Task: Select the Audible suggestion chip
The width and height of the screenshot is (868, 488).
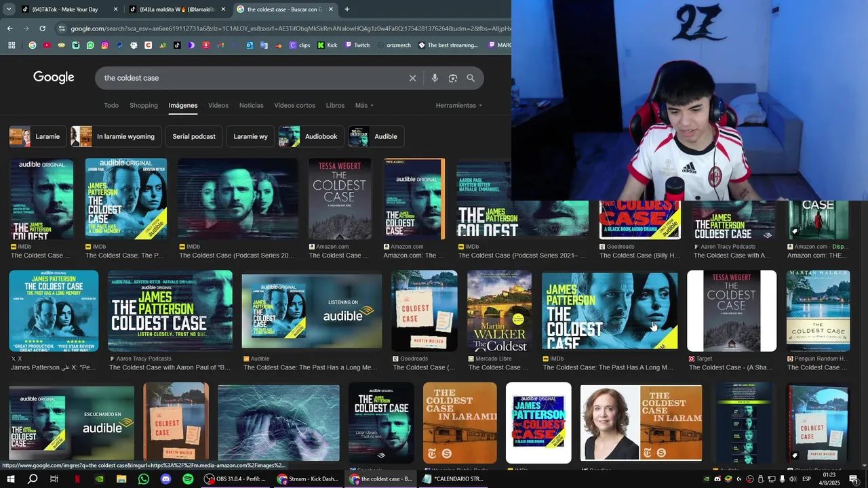Action: pyautogui.click(x=376, y=136)
